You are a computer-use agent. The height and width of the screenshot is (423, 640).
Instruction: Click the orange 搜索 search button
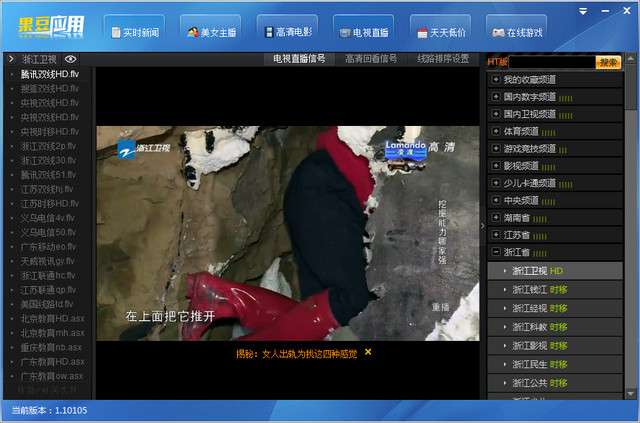tap(608, 62)
